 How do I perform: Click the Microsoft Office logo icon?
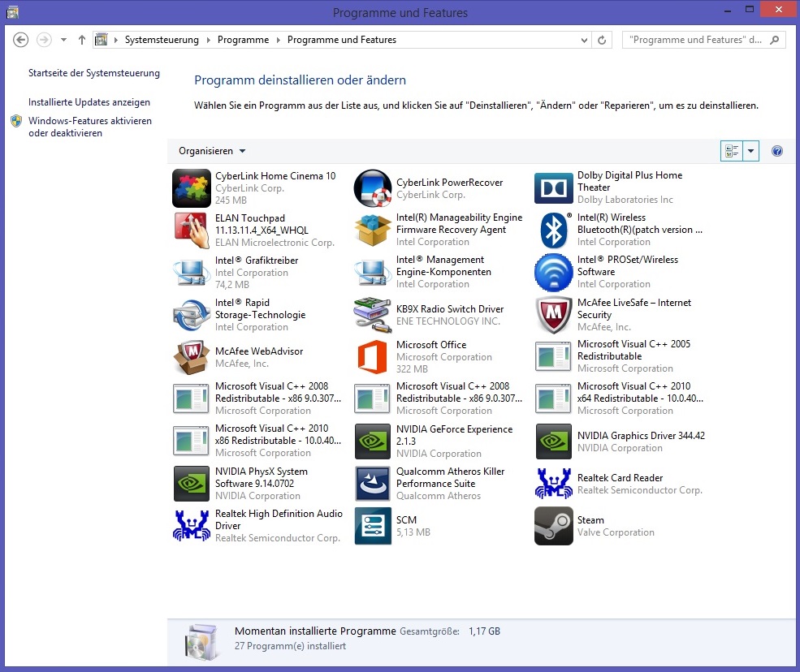(x=373, y=357)
